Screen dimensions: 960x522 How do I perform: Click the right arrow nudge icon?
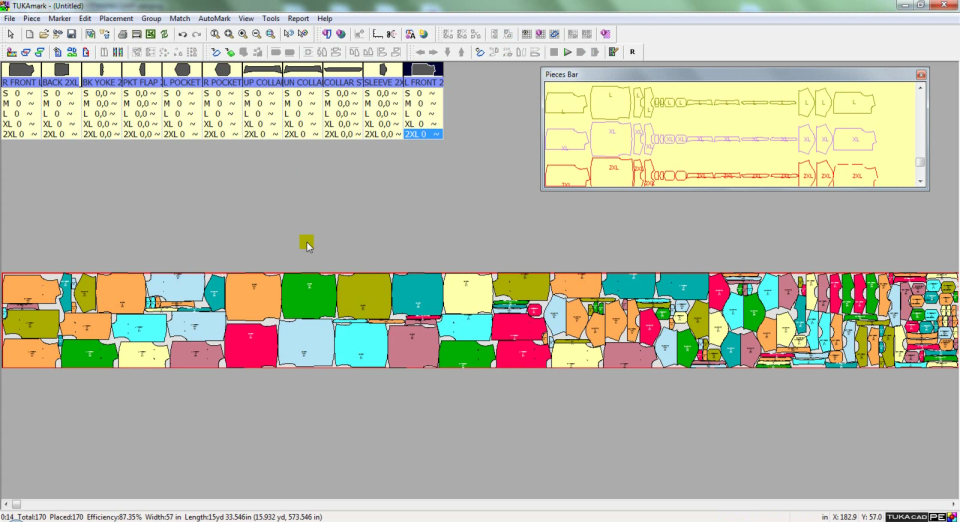(x=433, y=52)
